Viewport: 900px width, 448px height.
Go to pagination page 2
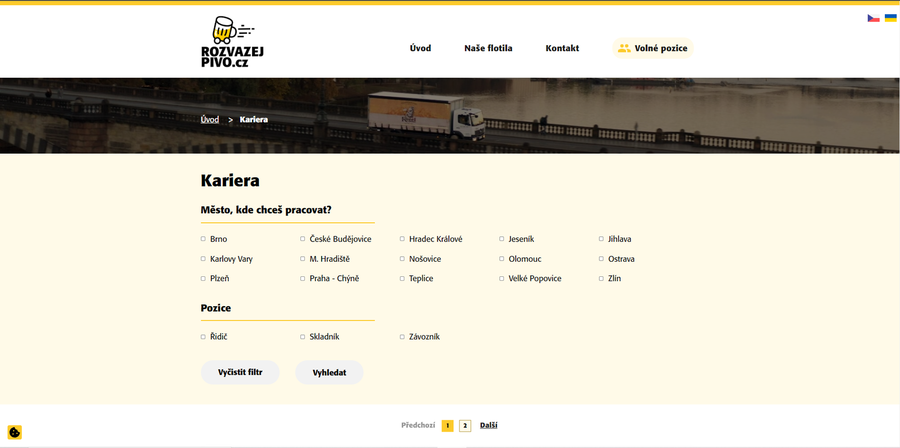465,426
